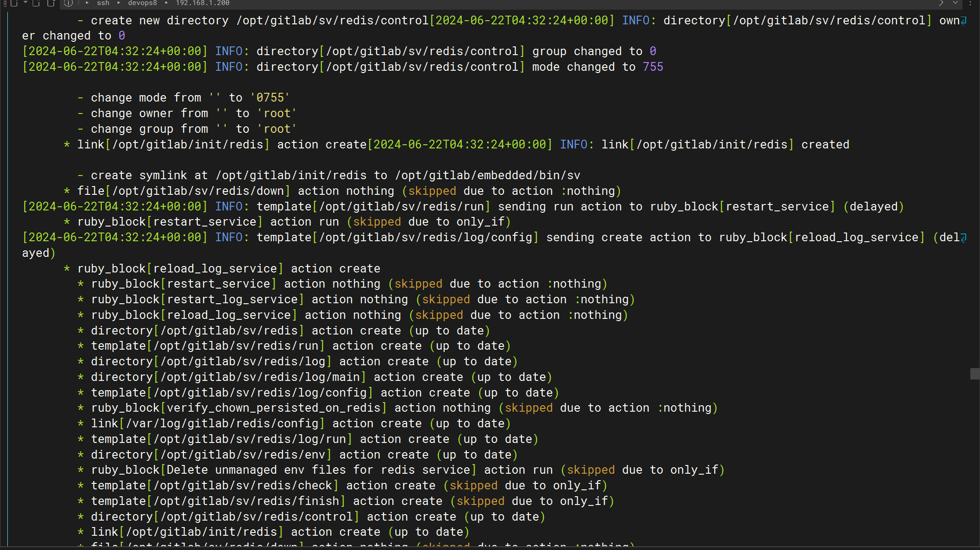
Task: Click 'link[/opt/gitlab/init/redis] action create (up to date)' line
Action: [274, 532]
